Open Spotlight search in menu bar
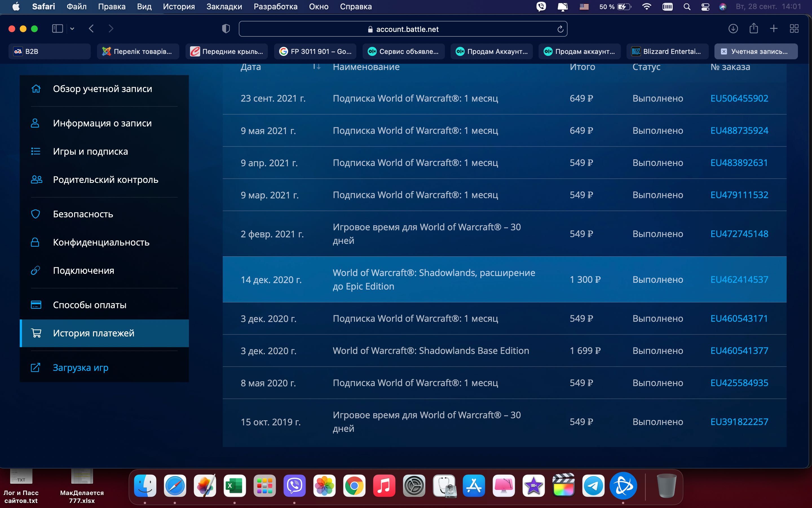 point(687,7)
